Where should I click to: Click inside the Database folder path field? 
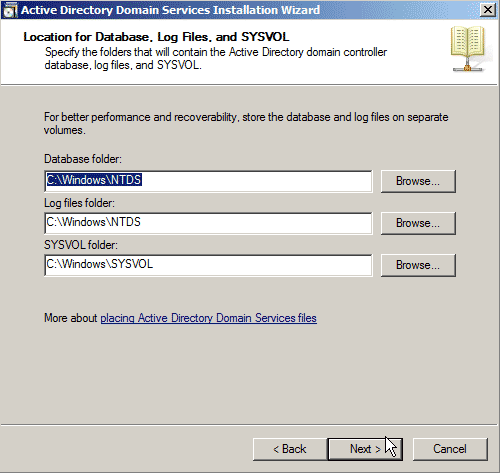[x=208, y=181]
